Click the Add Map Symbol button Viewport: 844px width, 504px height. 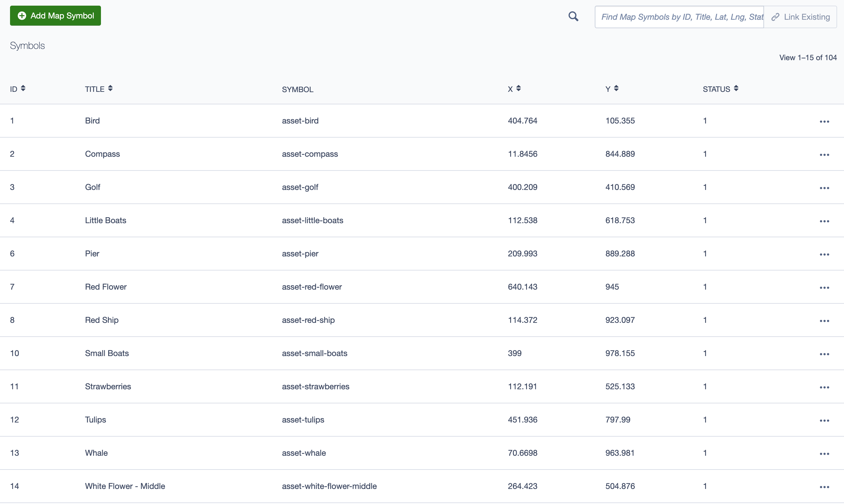click(55, 16)
